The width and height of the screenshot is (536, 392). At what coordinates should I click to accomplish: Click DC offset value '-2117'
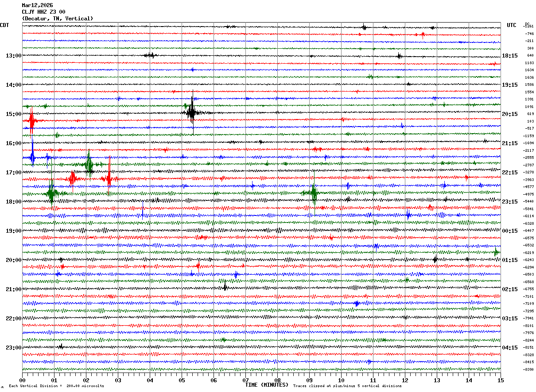pos(529,150)
